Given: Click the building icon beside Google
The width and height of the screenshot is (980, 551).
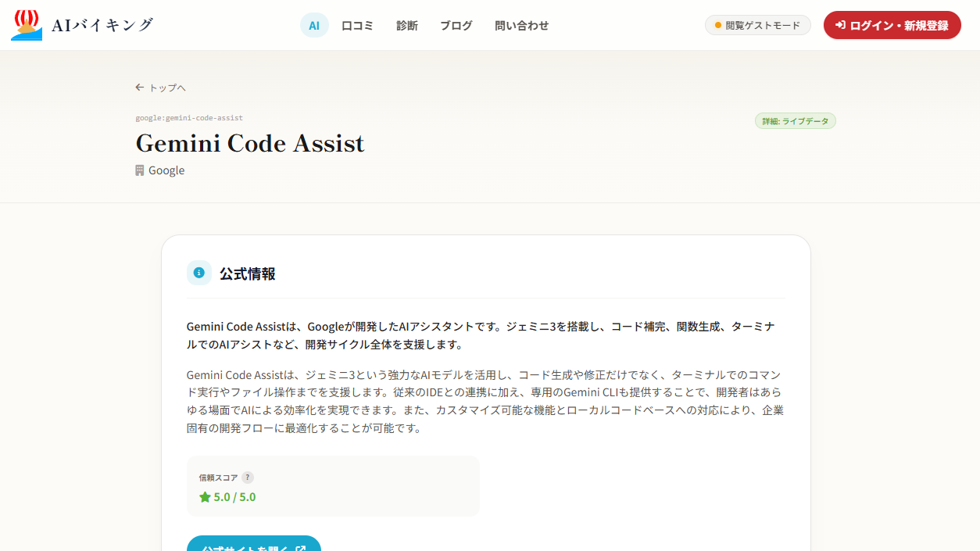Looking at the screenshot, I should (140, 170).
